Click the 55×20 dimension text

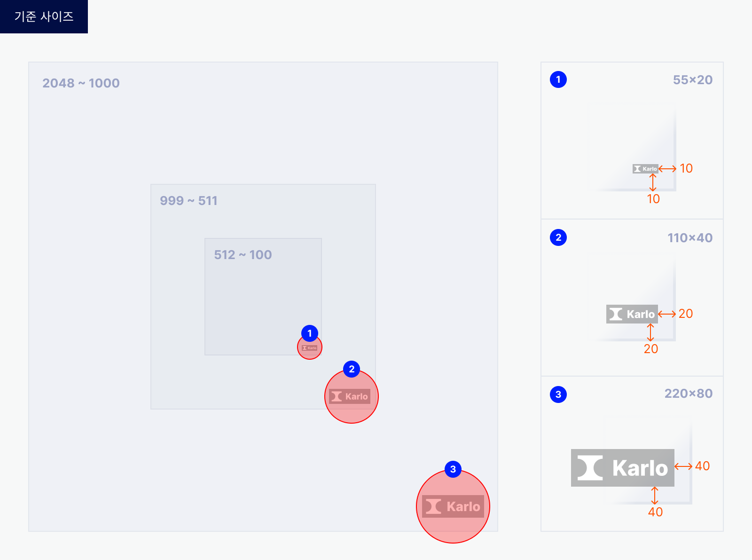click(693, 80)
